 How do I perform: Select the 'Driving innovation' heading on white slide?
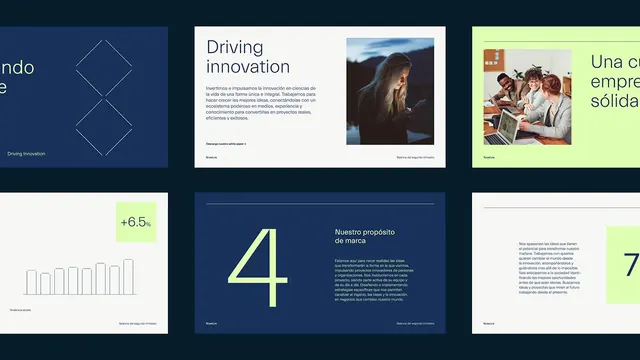point(248,57)
